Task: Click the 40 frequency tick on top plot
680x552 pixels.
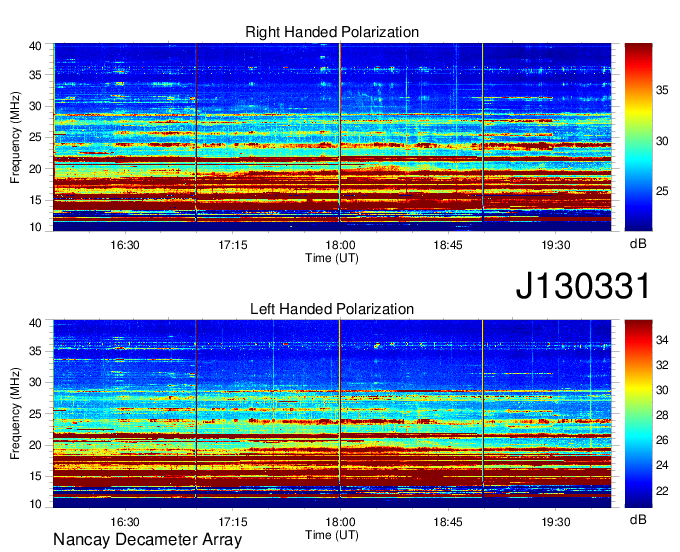Action: 35,46
